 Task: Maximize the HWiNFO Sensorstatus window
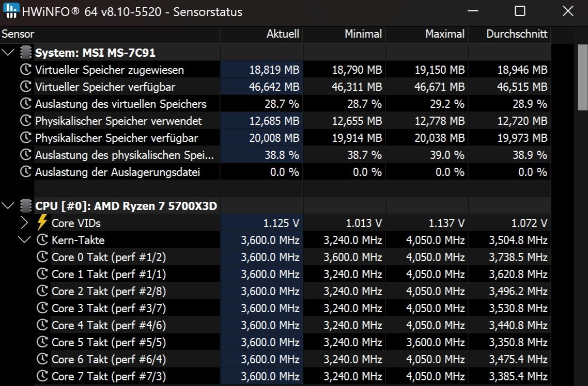(x=520, y=11)
